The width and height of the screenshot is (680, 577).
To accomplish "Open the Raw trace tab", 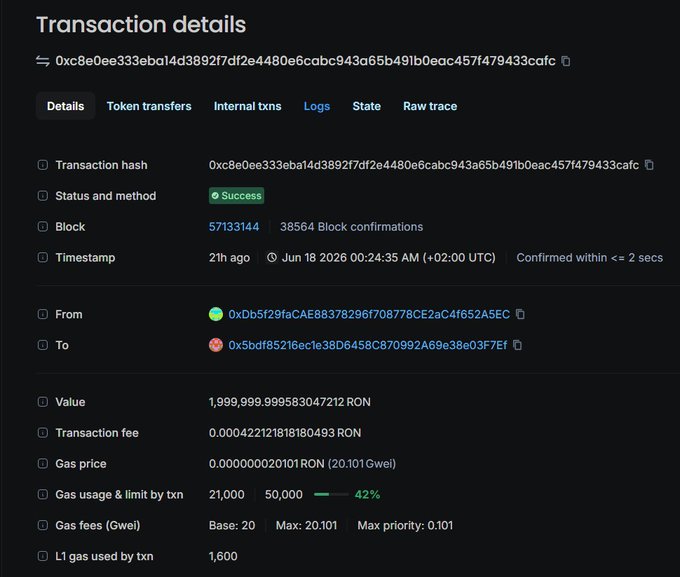I will point(430,106).
